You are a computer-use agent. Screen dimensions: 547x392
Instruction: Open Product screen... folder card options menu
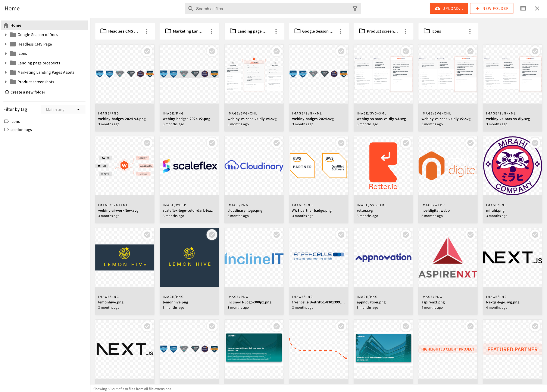tap(405, 31)
